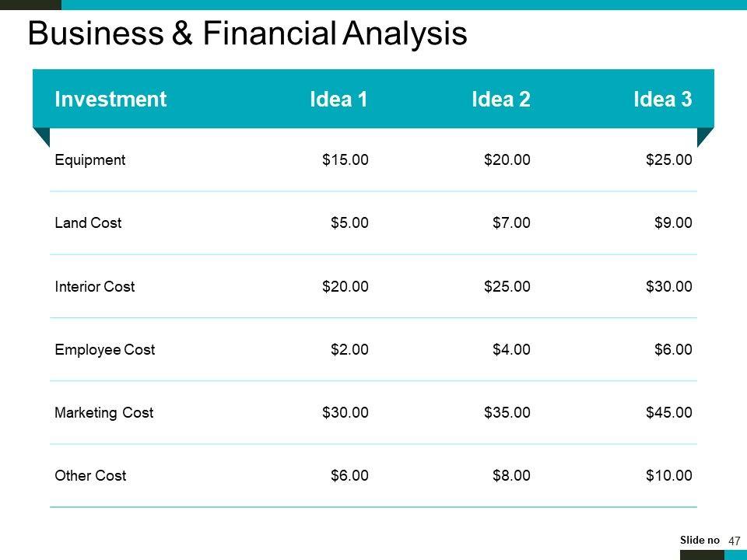Viewport: 747px width, 560px height.
Task: Select the Investment column header
Action: (110, 99)
